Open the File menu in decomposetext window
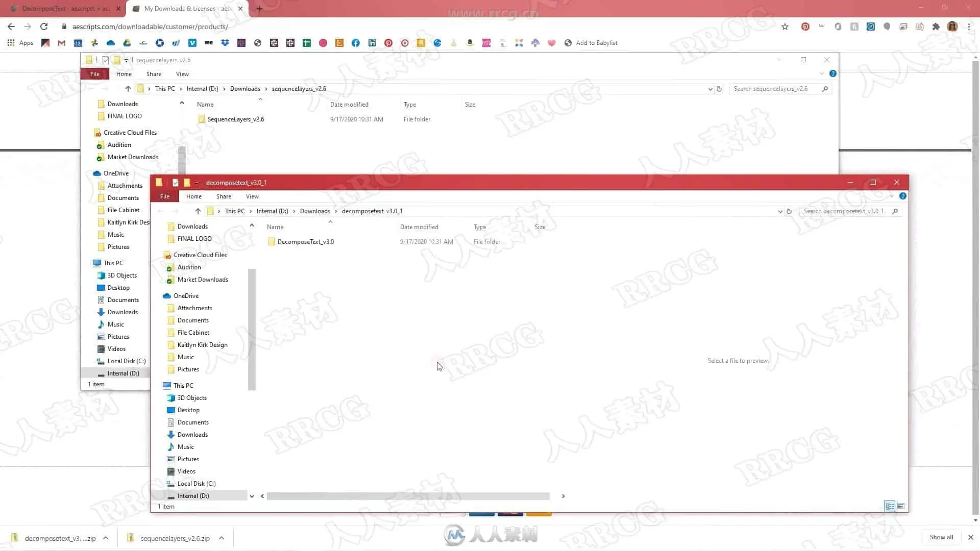980x551 pixels. (164, 196)
